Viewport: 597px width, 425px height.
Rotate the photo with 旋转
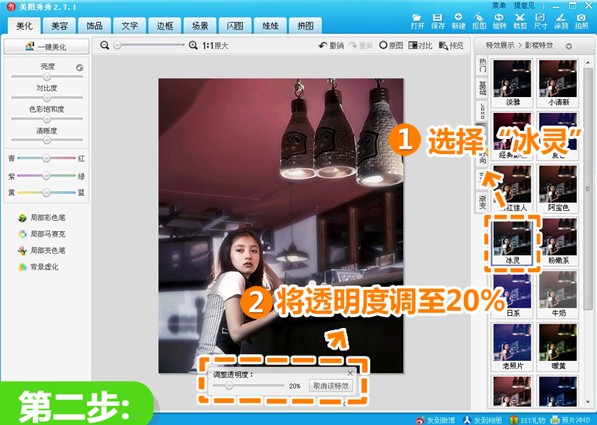499,22
